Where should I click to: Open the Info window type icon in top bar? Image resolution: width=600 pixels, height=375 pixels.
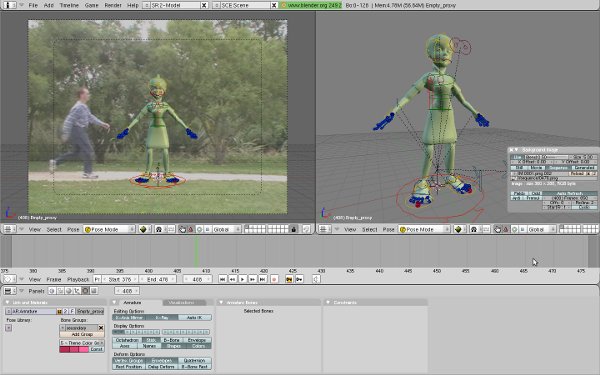[9, 5]
